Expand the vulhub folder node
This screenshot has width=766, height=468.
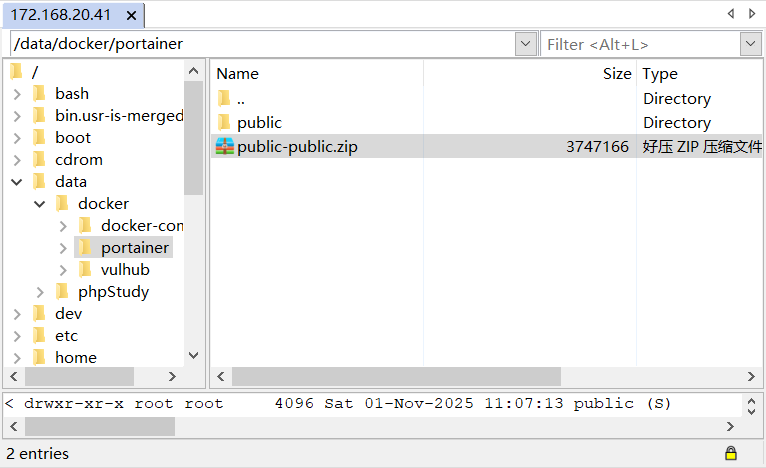pyautogui.click(x=63, y=270)
